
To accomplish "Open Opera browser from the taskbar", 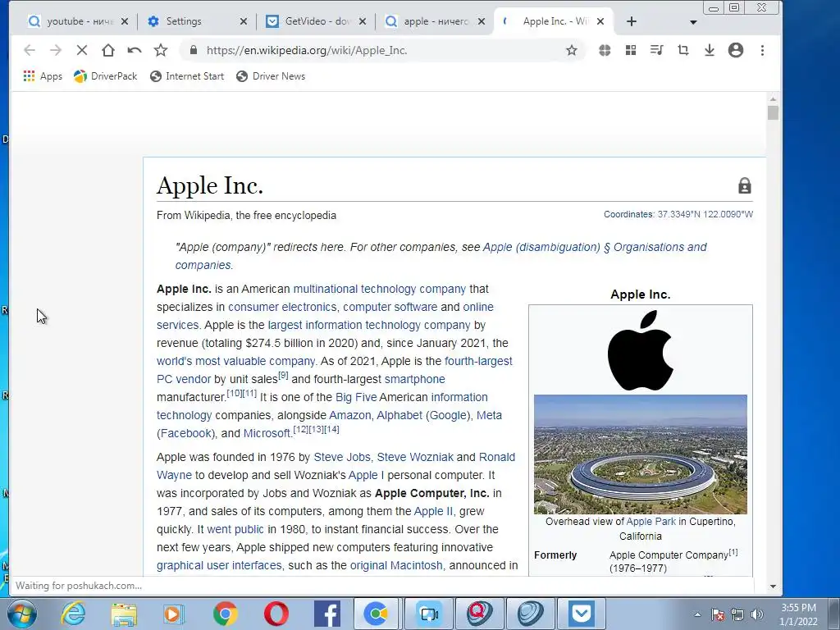I will [276, 614].
